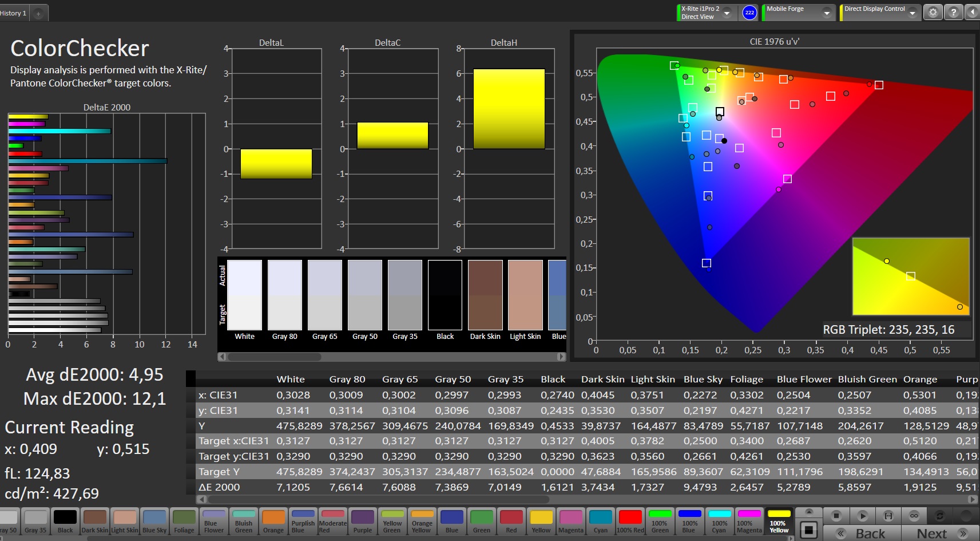Viewport: 980px width, 541px height.
Task: Select the Foliage color patch
Action: (184, 522)
